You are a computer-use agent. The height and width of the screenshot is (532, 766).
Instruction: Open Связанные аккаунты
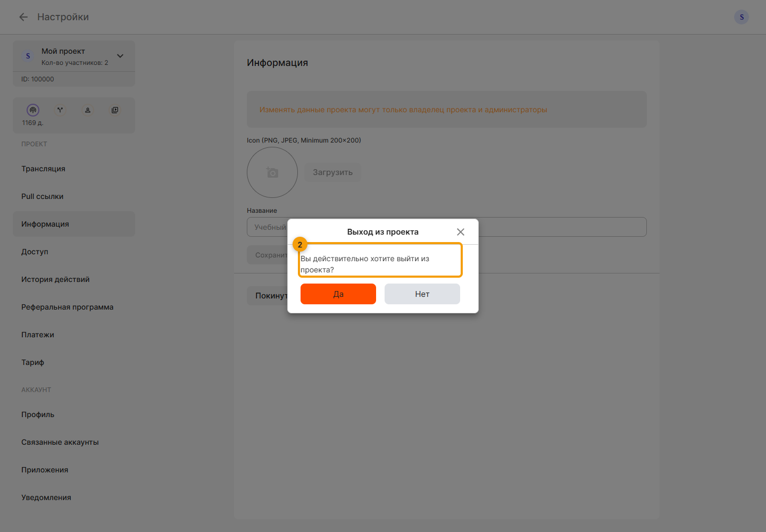[x=74, y=442]
